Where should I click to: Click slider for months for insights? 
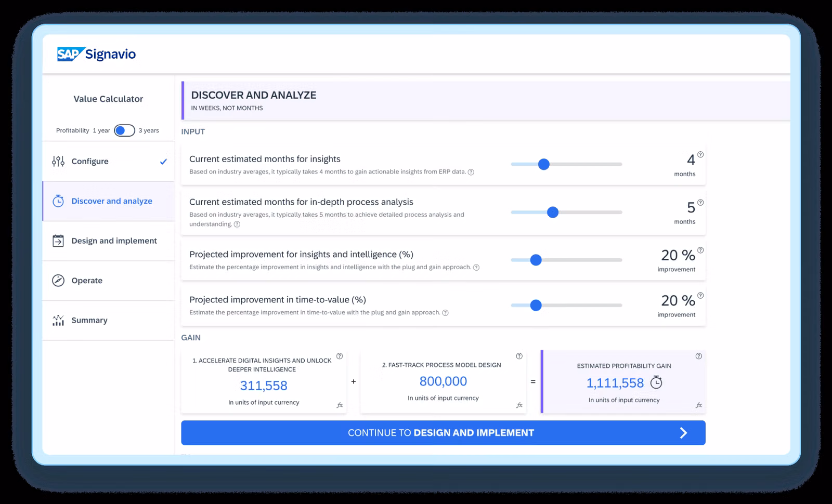544,164
